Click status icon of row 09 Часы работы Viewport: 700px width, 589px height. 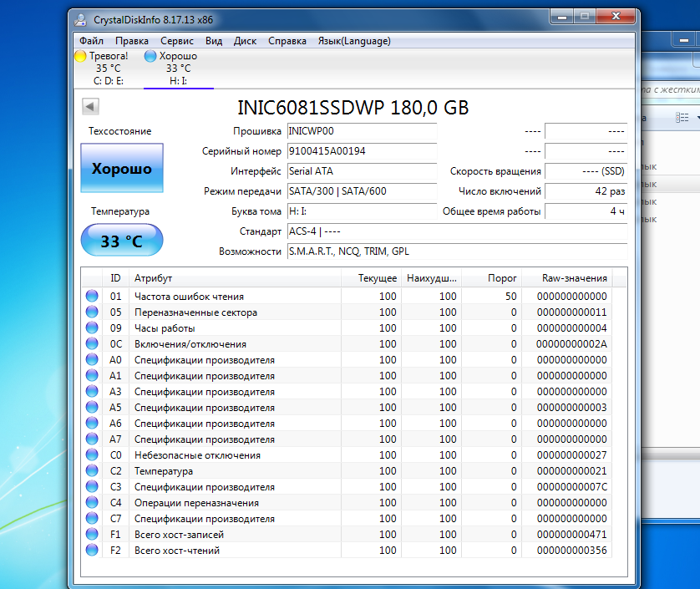pos(92,328)
